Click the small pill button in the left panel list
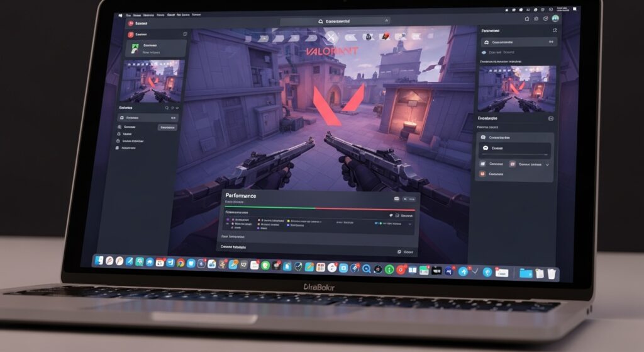This screenshot has height=352, width=644. [x=167, y=127]
